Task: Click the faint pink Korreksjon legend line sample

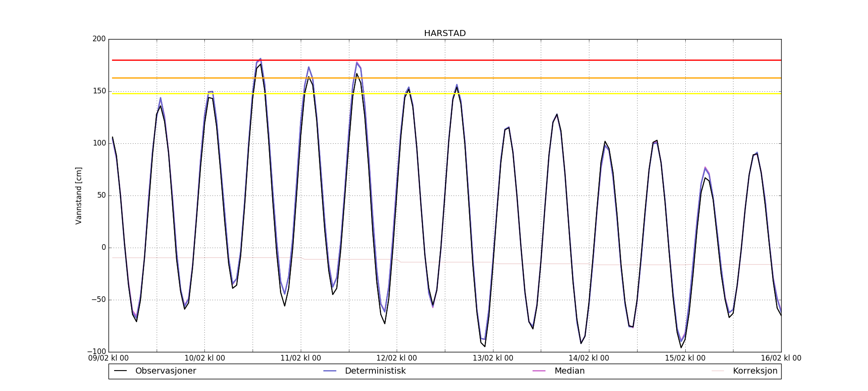Action: pyautogui.click(x=718, y=371)
